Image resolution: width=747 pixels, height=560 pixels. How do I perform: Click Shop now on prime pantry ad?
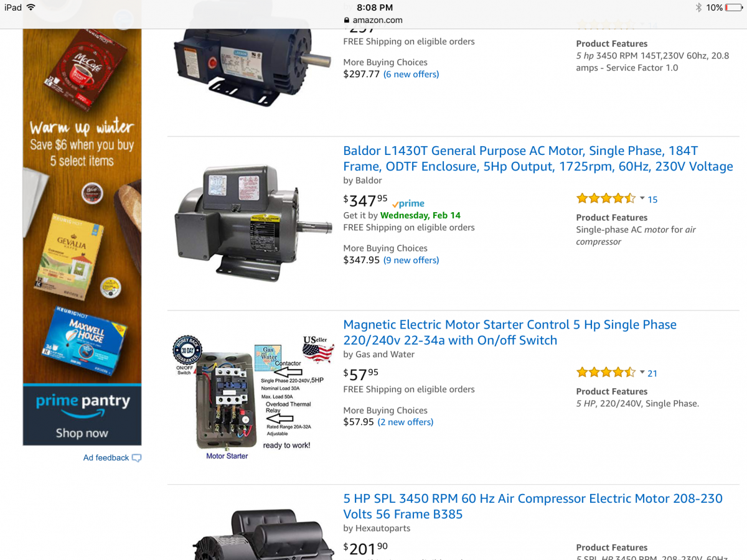82,433
